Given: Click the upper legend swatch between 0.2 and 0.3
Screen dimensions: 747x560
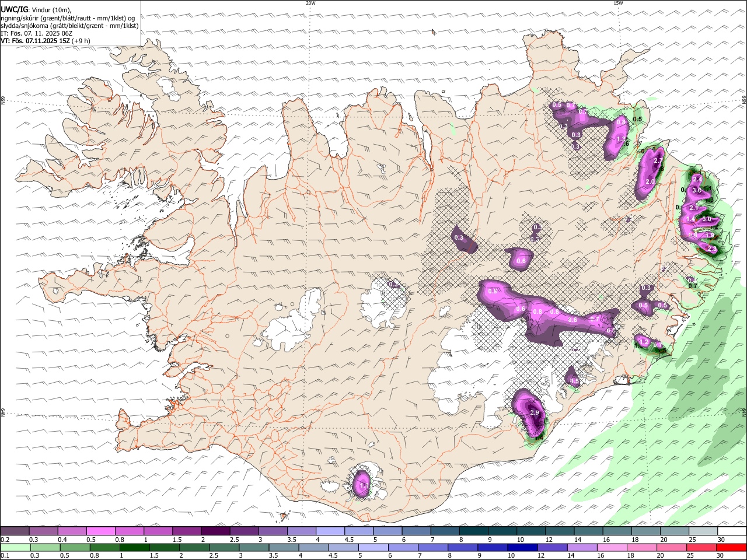Looking at the screenshot, I should point(15,531).
